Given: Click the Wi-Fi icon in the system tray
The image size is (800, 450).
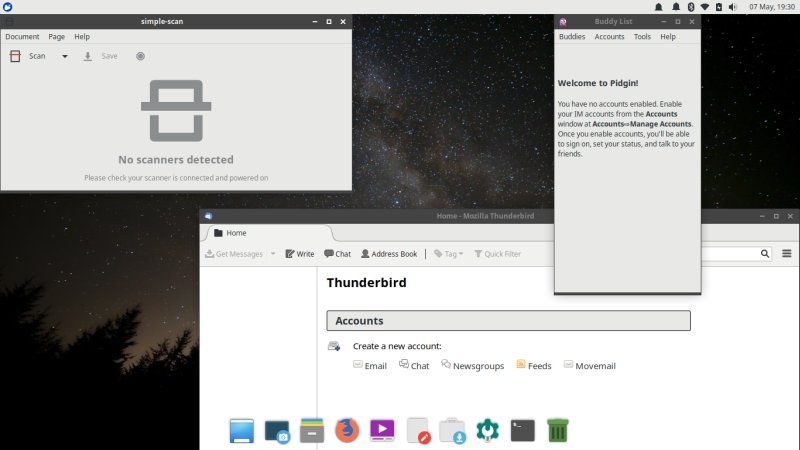Looking at the screenshot, I should point(705,7).
